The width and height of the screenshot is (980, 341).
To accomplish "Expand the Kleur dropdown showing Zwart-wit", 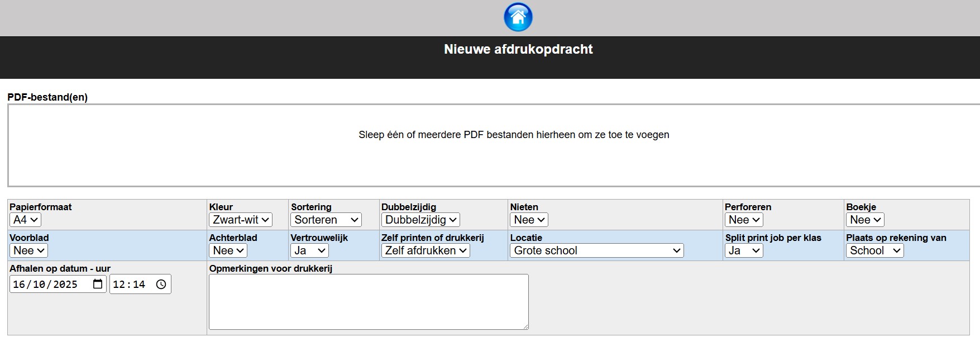I will click(241, 220).
